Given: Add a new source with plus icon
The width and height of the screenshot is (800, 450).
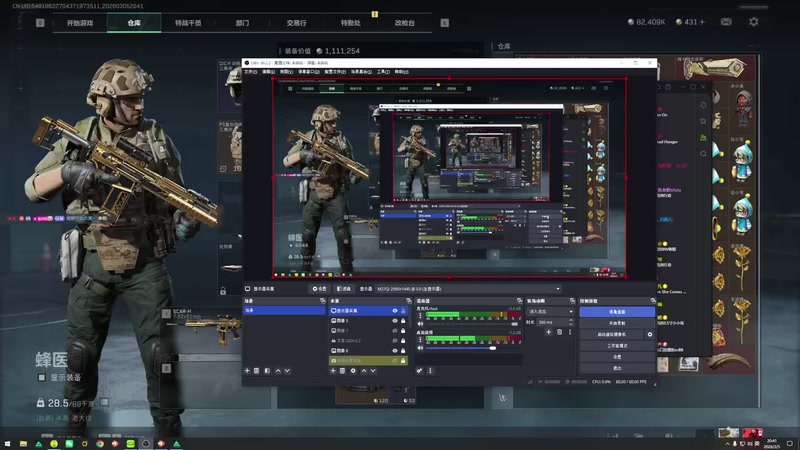Looking at the screenshot, I should [333, 371].
